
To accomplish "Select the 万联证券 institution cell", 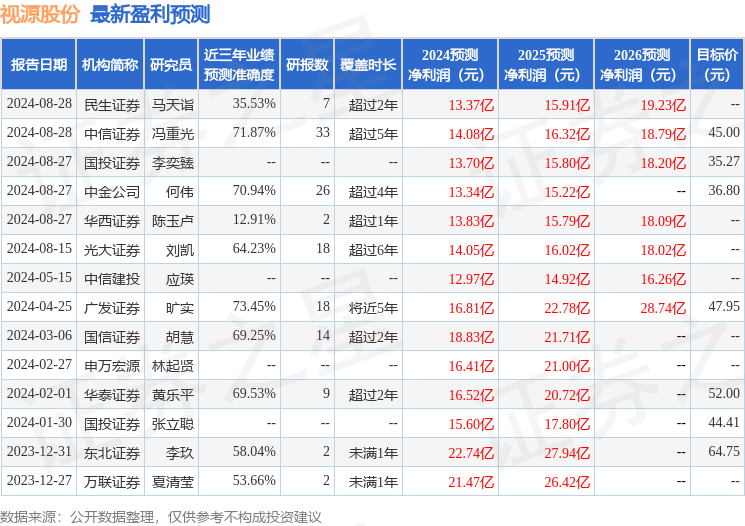I will click(x=112, y=481).
